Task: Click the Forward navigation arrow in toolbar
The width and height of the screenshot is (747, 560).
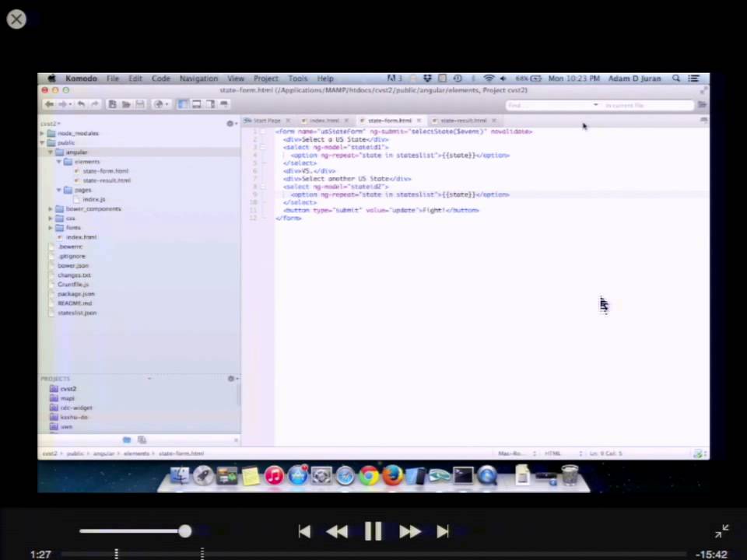Action: tap(62, 104)
